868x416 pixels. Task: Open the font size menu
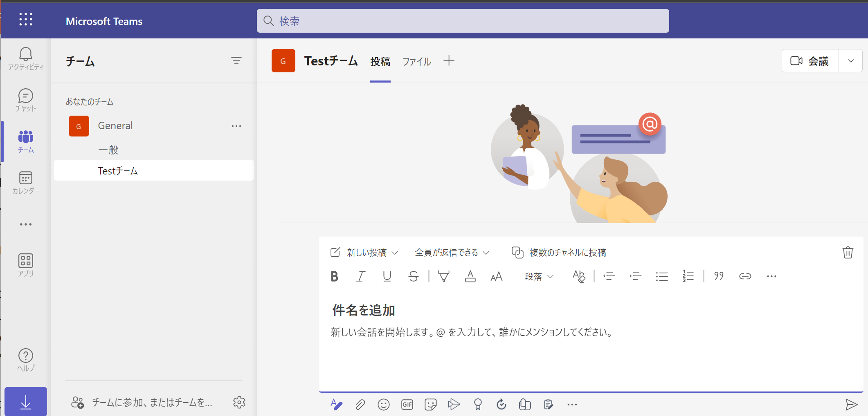(x=497, y=277)
